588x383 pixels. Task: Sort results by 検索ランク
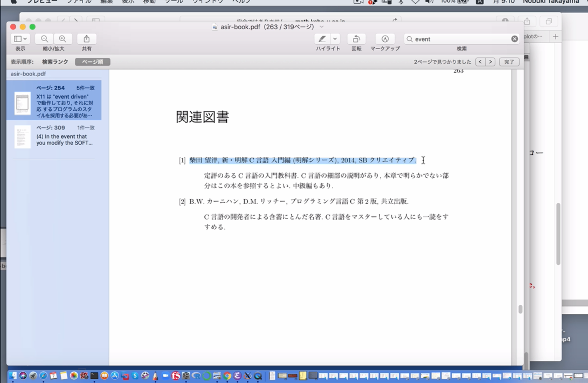[x=55, y=62]
